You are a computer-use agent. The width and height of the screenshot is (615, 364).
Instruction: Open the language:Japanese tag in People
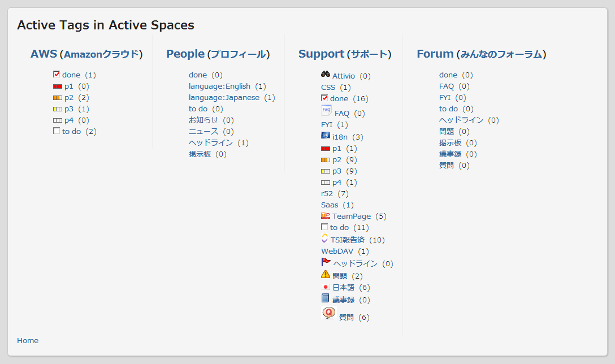click(224, 97)
